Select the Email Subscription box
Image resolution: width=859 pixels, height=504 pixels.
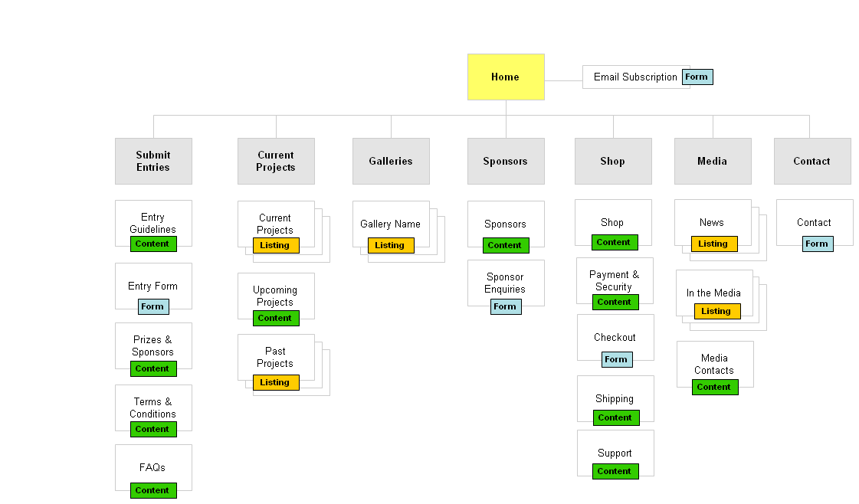pyautogui.click(x=633, y=77)
